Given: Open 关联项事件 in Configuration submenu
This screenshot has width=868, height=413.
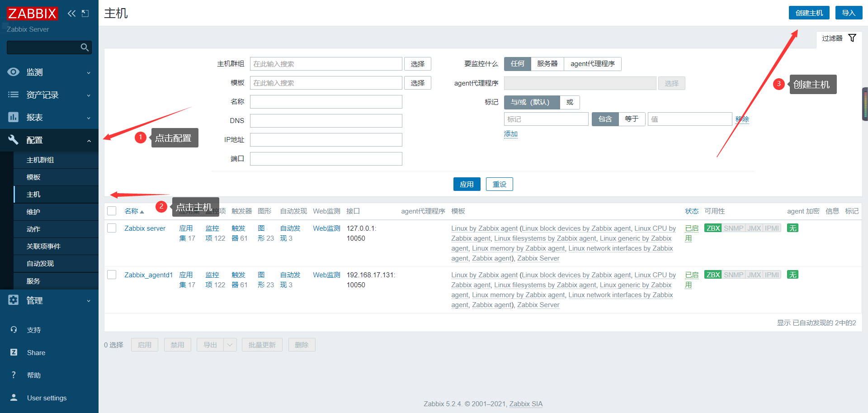Looking at the screenshot, I should pos(56,247).
